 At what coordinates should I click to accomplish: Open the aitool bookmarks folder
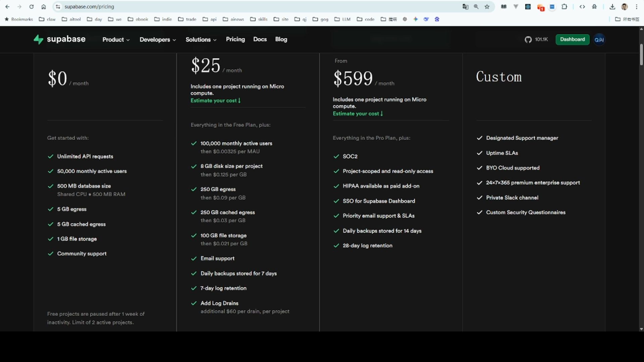click(x=71, y=19)
